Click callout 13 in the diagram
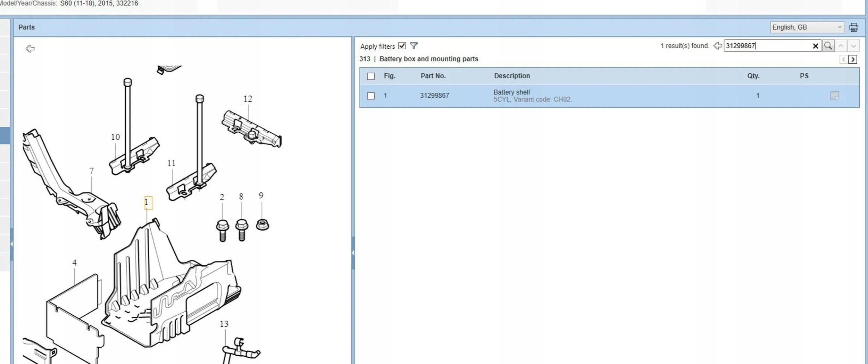This screenshot has width=868, height=364. [x=224, y=324]
